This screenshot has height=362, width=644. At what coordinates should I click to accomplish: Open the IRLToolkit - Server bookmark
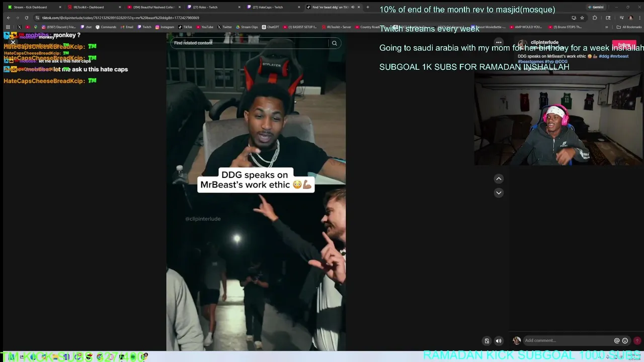pos(337,27)
